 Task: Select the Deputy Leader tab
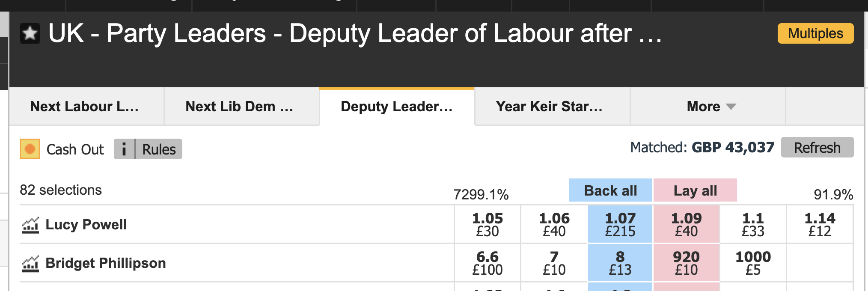click(397, 107)
